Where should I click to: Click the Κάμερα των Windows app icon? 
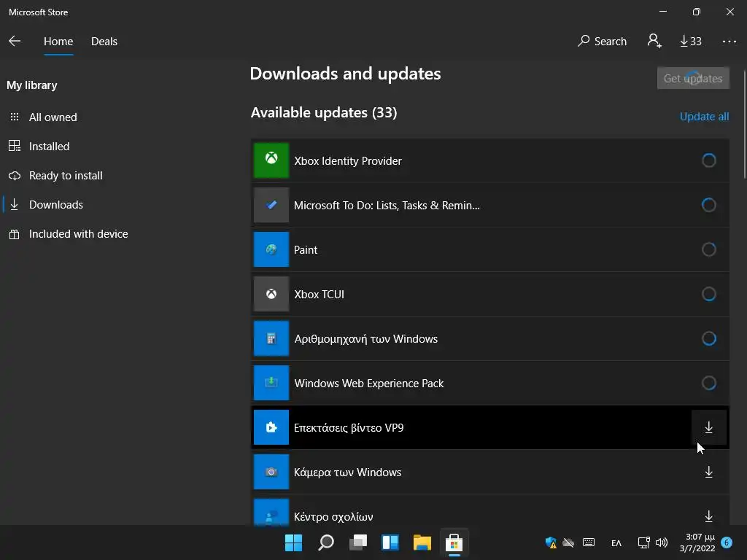click(x=271, y=472)
